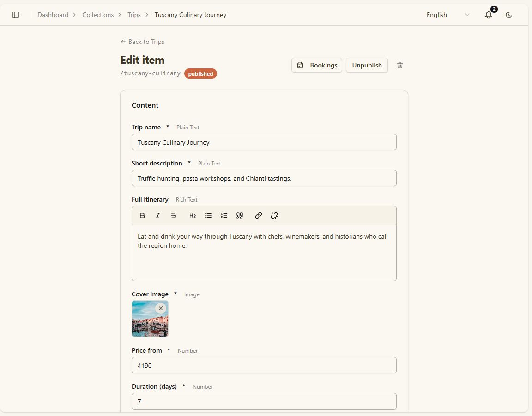Click the published status badge
The height and width of the screenshot is (416, 532).
200,73
